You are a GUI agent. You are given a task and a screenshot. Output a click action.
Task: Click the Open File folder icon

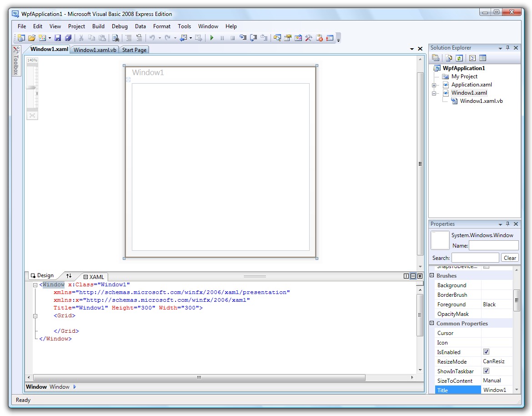tap(32, 38)
